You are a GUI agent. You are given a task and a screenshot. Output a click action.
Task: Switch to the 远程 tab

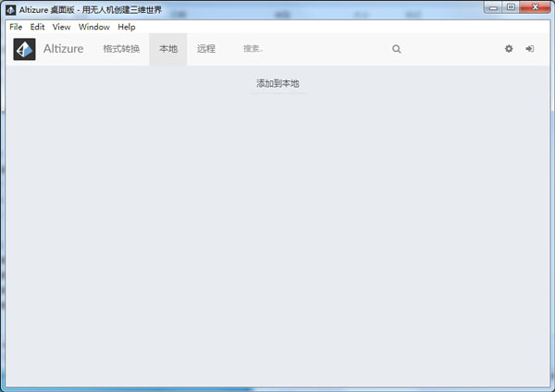[x=206, y=49]
